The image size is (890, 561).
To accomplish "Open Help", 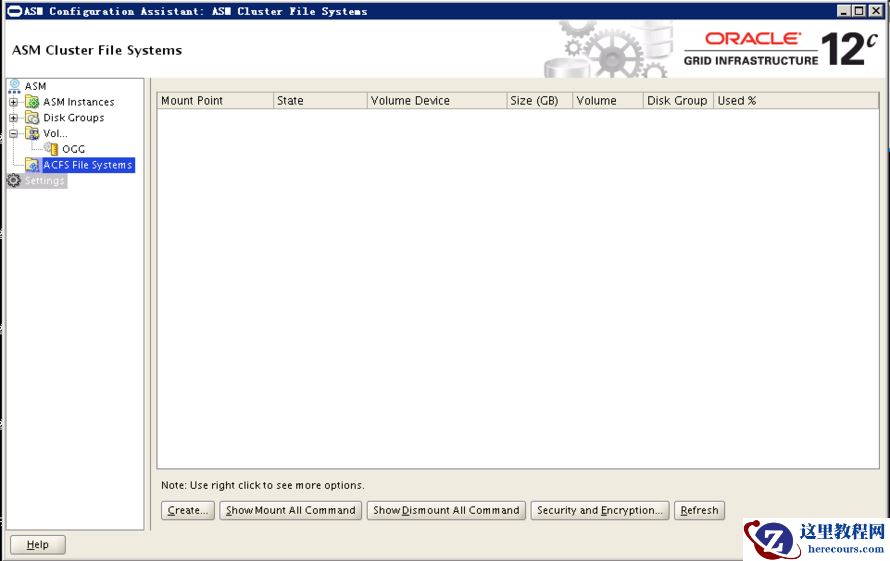I will pos(38,545).
